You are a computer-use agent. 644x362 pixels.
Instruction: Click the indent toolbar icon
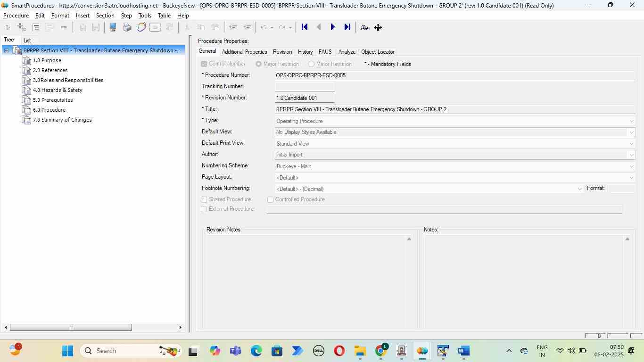click(x=247, y=27)
